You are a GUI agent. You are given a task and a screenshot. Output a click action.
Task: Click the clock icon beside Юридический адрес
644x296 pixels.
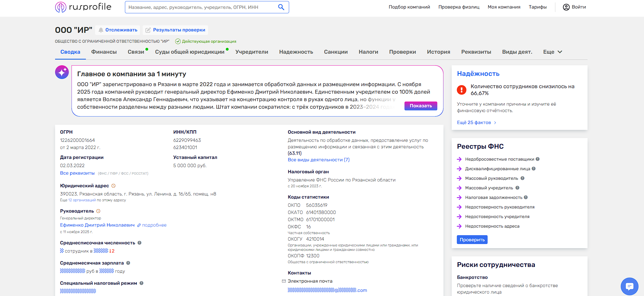[x=114, y=186]
